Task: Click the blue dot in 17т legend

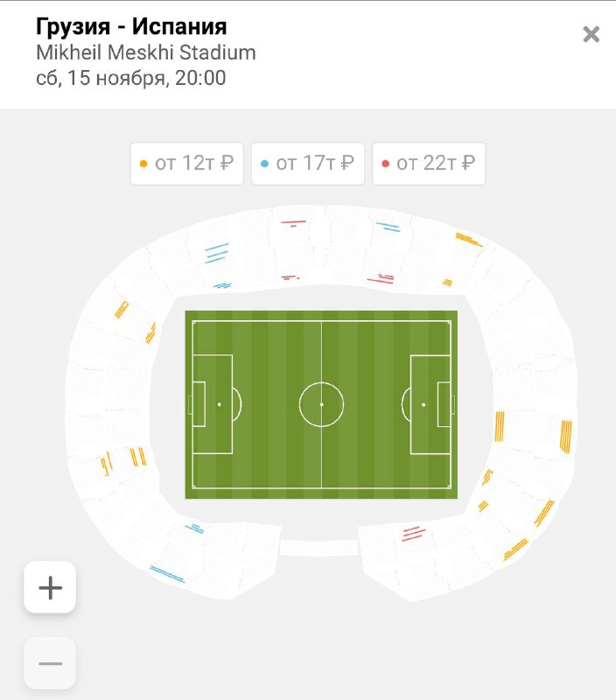Action: 264,164
